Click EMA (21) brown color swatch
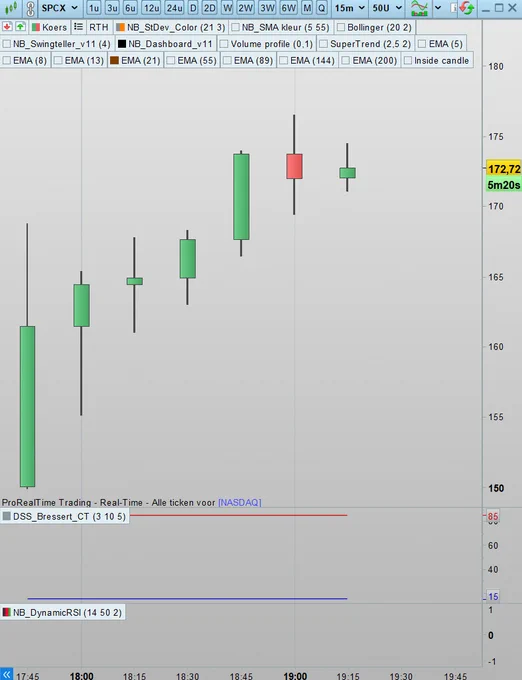 pyautogui.click(x=114, y=60)
